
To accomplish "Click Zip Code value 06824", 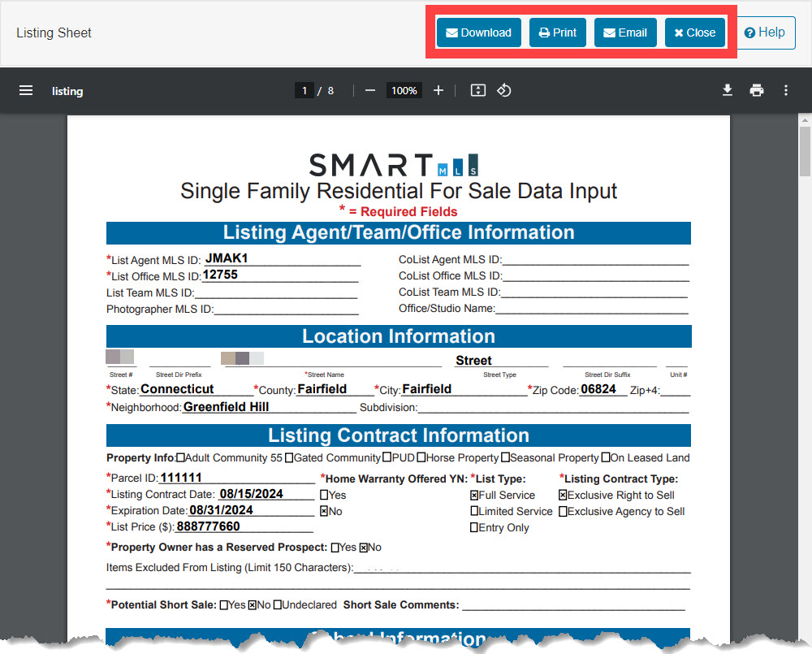I will (598, 389).
